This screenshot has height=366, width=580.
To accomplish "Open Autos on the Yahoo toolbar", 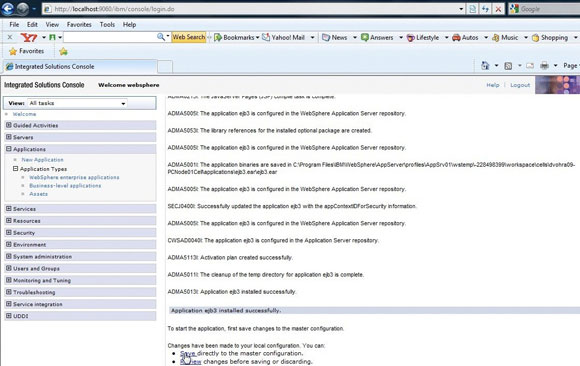I will [x=465, y=37].
